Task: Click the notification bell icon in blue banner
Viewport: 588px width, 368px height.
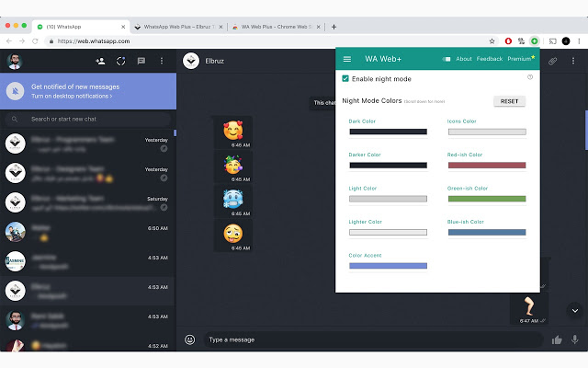Action: coord(15,91)
